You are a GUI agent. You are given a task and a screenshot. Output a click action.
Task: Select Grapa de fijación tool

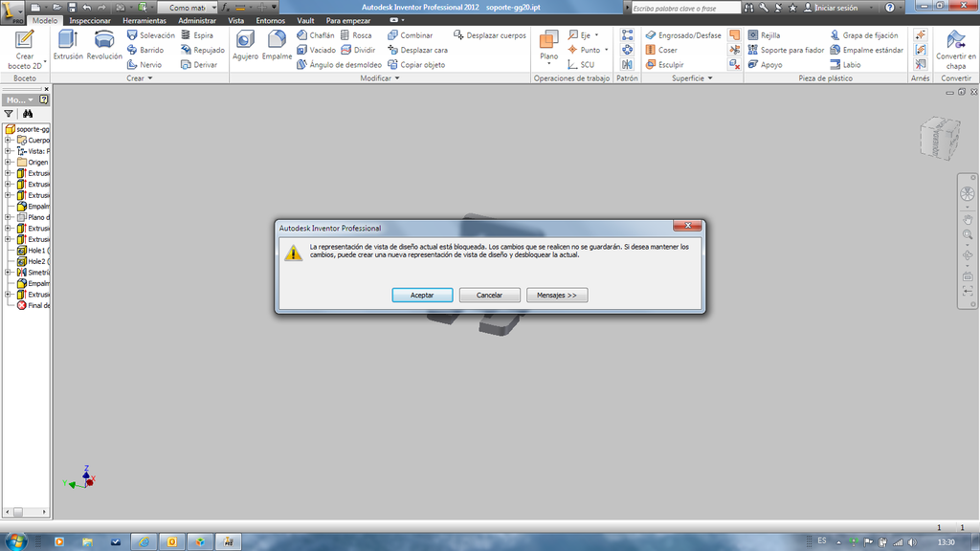coord(864,35)
